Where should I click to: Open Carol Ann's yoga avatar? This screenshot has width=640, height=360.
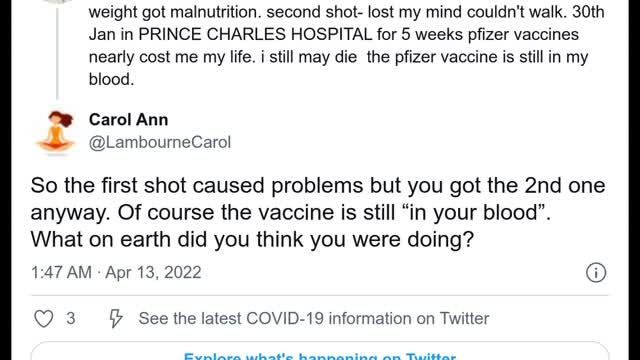coord(56,133)
